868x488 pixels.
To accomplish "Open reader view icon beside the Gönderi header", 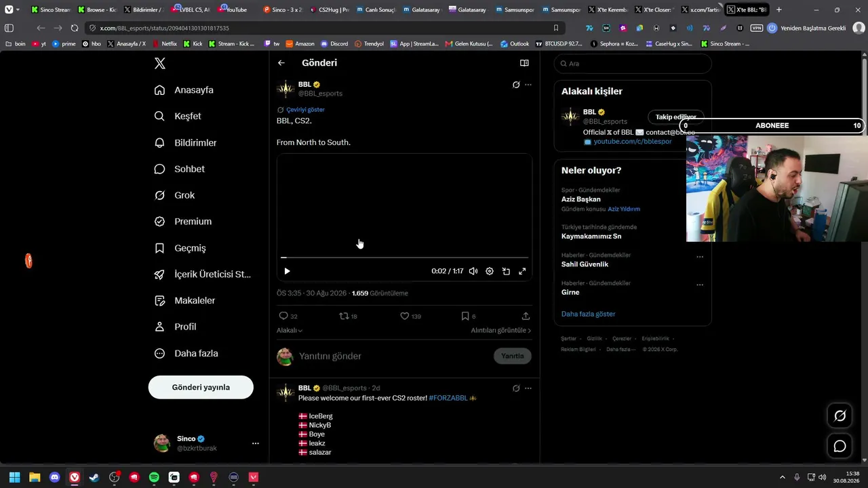I will tap(524, 63).
